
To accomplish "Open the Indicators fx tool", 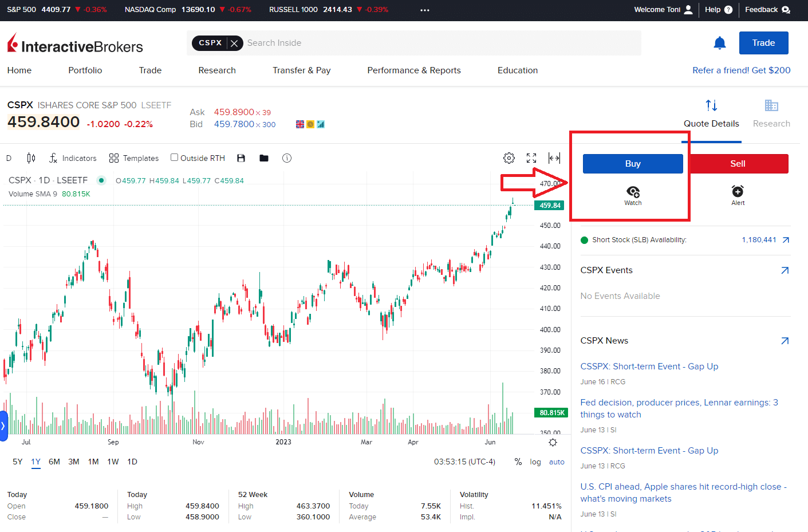I will tap(73, 158).
